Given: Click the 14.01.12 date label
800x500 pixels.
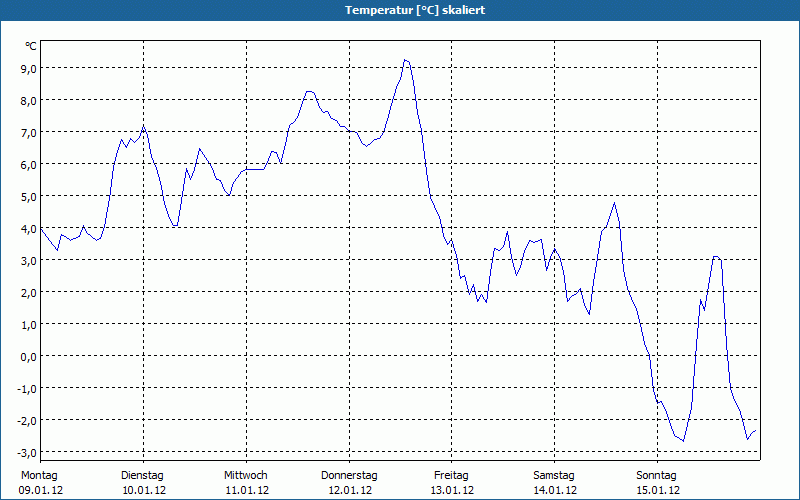Looking at the screenshot, I should pyautogui.click(x=556, y=490).
